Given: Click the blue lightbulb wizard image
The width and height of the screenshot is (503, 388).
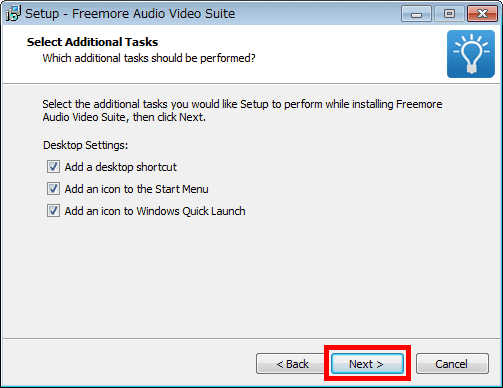Looking at the screenshot, I should pos(471,54).
